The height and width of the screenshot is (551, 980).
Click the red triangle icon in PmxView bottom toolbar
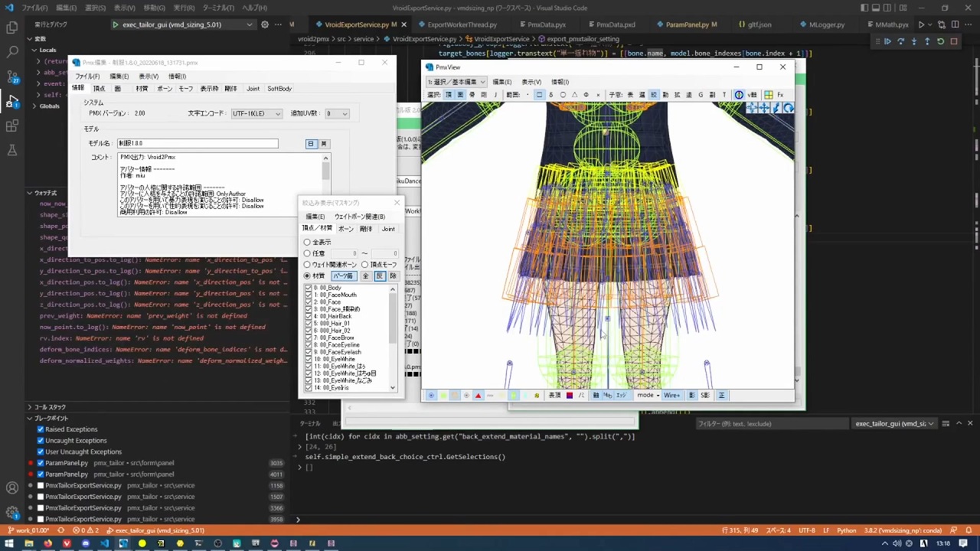point(479,396)
